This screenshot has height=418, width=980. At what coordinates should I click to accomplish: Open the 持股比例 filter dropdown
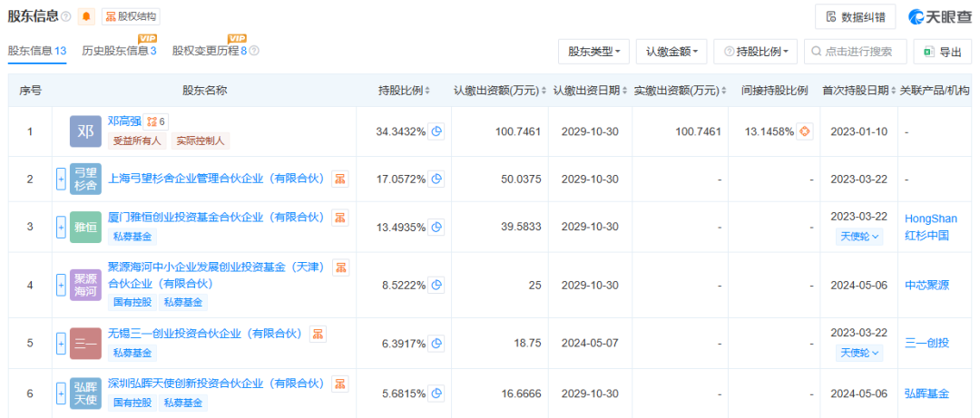[x=756, y=52]
